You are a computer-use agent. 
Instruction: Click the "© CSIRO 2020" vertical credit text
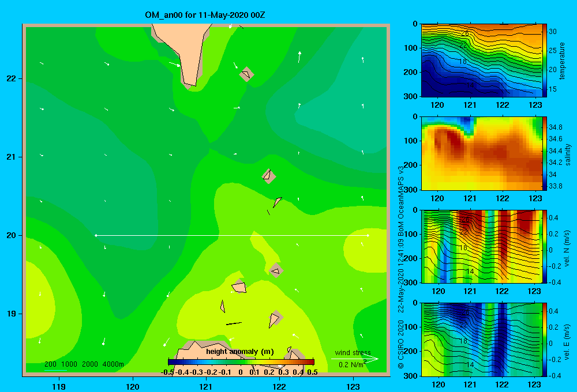click(401, 344)
